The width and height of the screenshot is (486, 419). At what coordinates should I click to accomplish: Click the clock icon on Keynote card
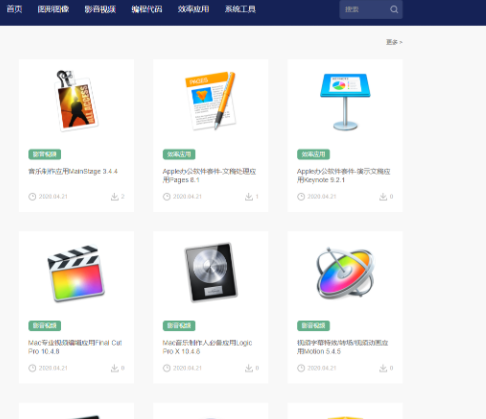[x=301, y=197]
